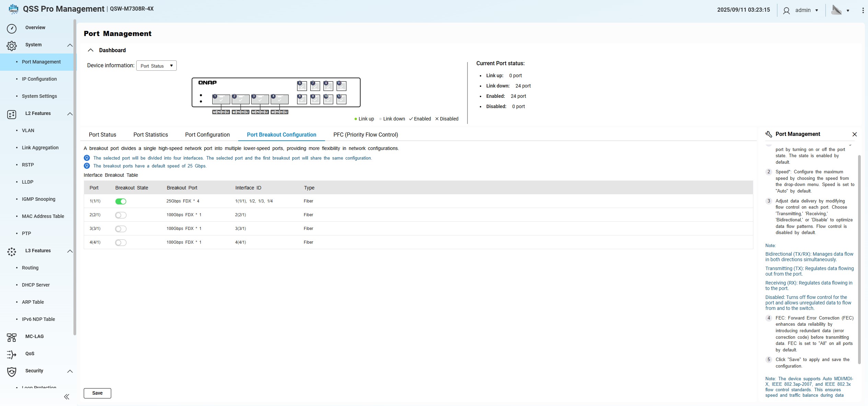This screenshot has width=868, height=406.
Task: Go to the IP Configuration page
Action: point(39,79)
